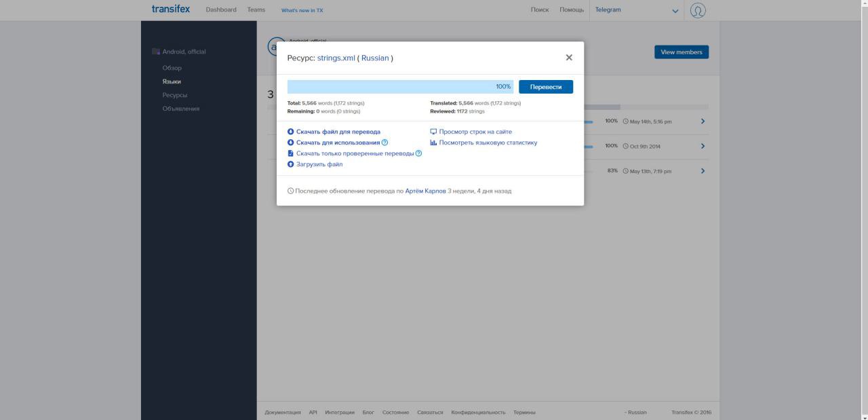Click Скачать только проверенные переводы link

(355, 153)
